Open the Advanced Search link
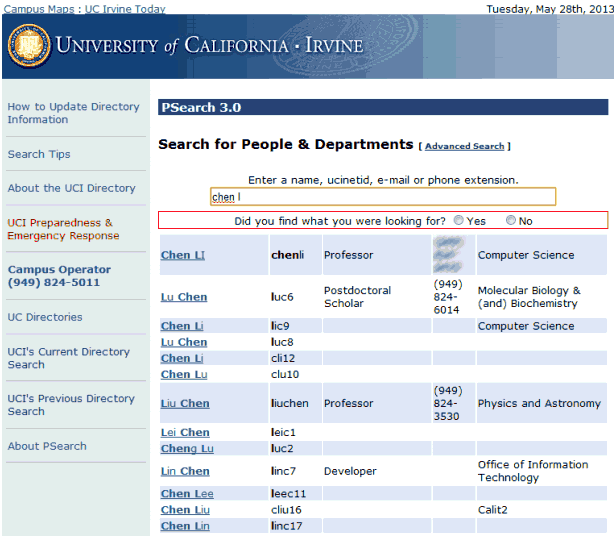This screenshot has height=536, width=615. coord(464,146)
